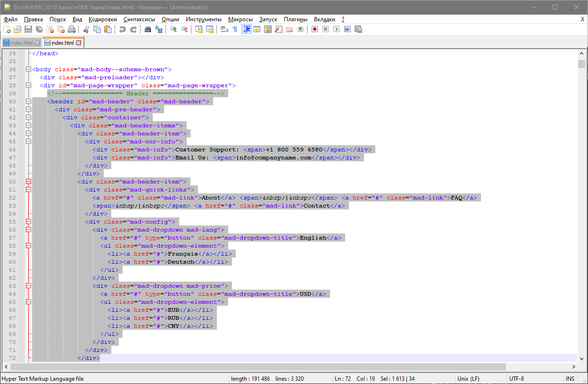Close the active index.html tab
Image resolution: width=588 pixels, height=384 pixels.
point(79,43)
